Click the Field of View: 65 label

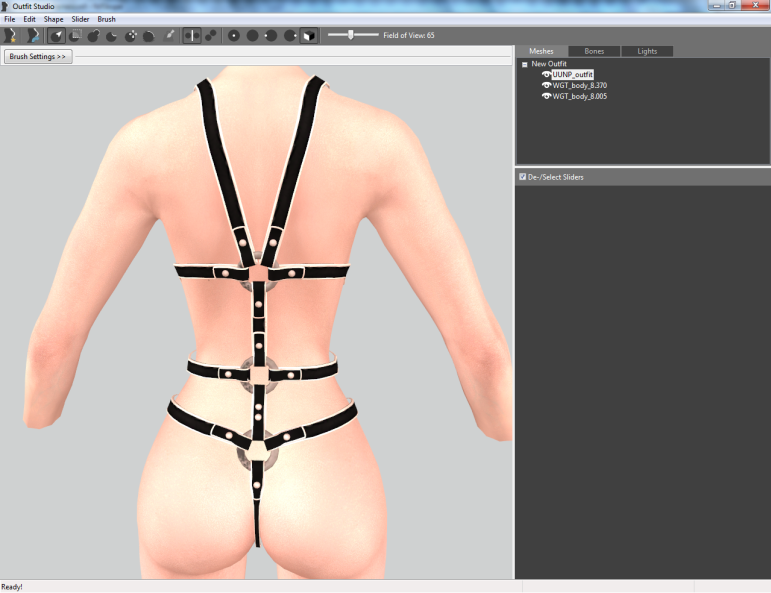coord(409,35)
